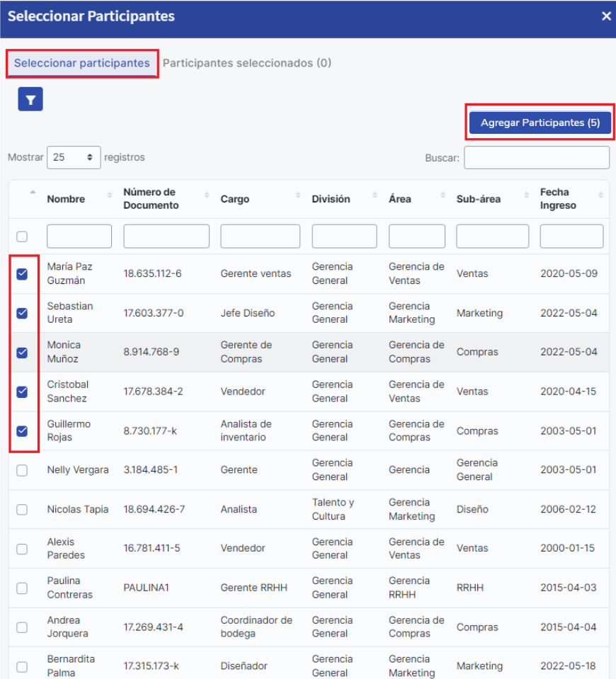616x679 pixels.
Task: Open the Mostrar registros count dropdown
Action: click(73, 158)
